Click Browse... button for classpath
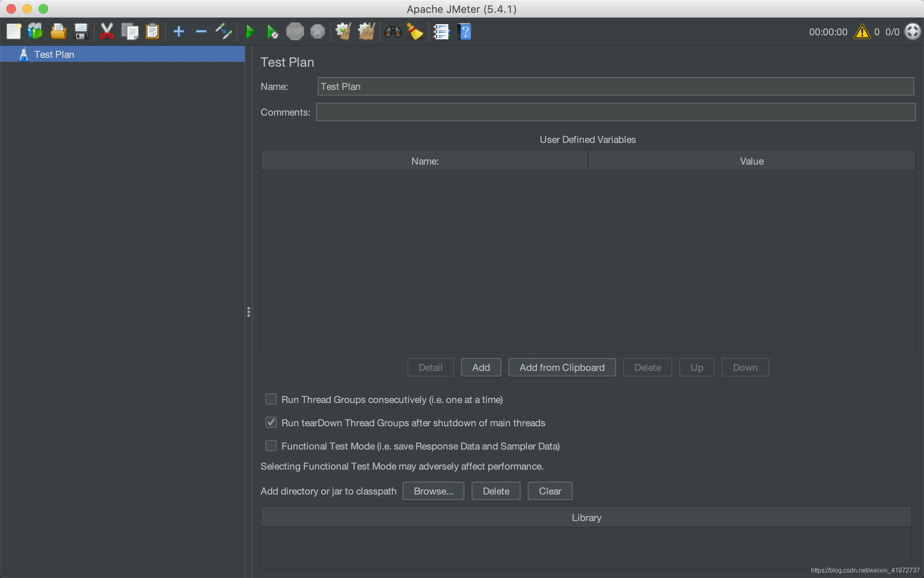Image resolution: width=924 pixels, height=578 pixels. (433, 491)
